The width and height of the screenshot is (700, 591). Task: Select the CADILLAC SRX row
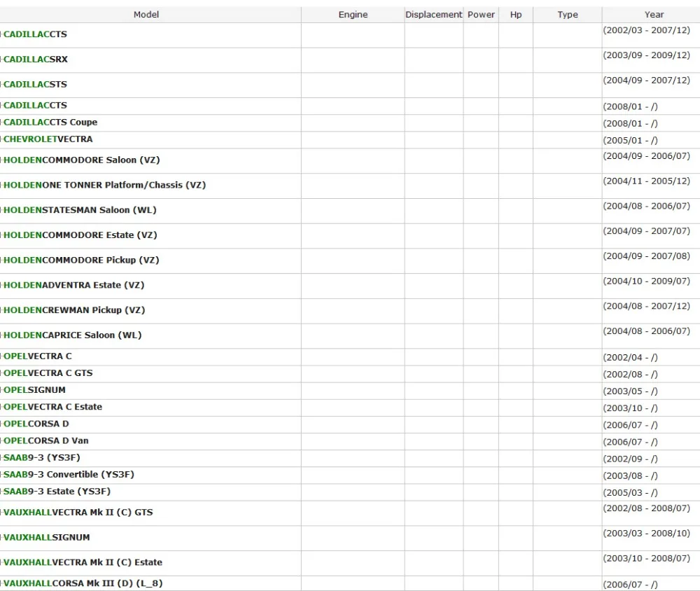click(350, 60)
